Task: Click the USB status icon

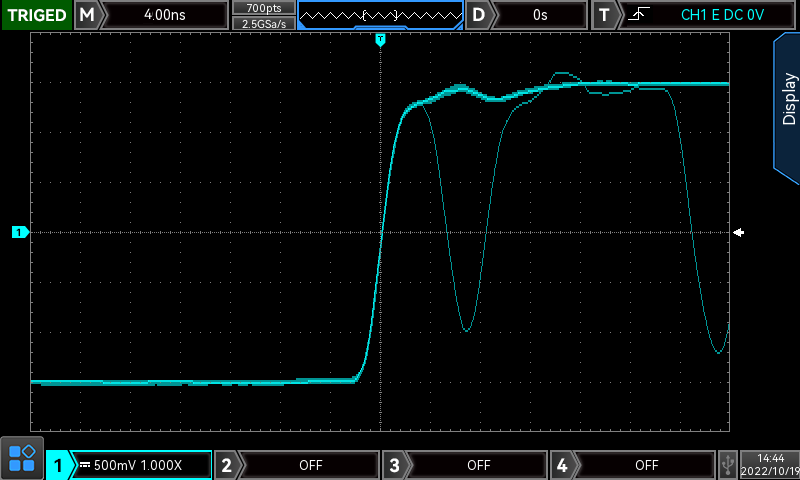Action: [728, 465]
